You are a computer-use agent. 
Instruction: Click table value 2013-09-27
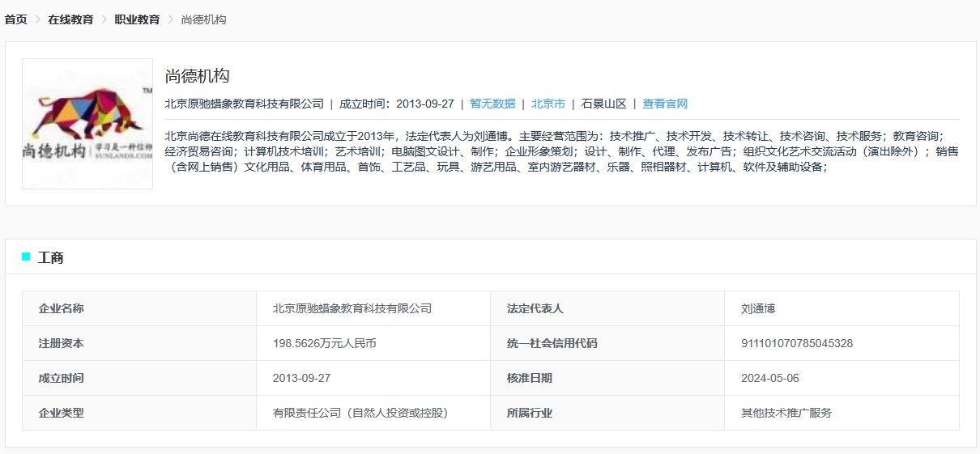pos(301,378)
